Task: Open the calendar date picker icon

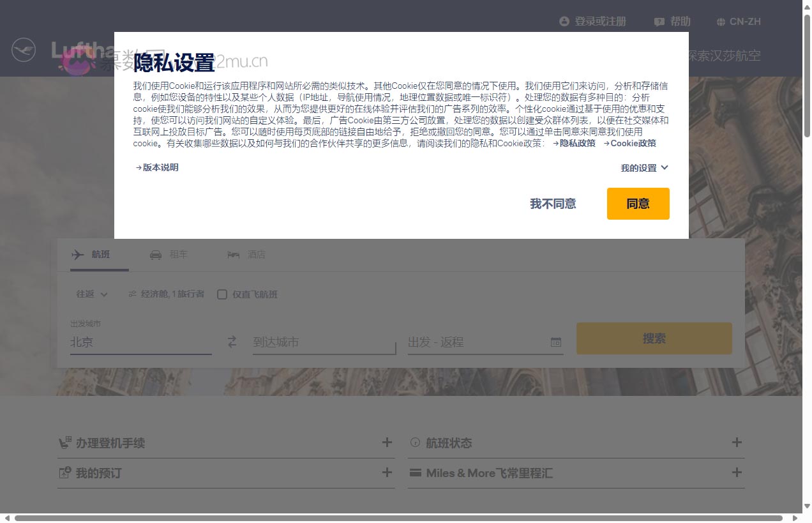Action: 555,342
